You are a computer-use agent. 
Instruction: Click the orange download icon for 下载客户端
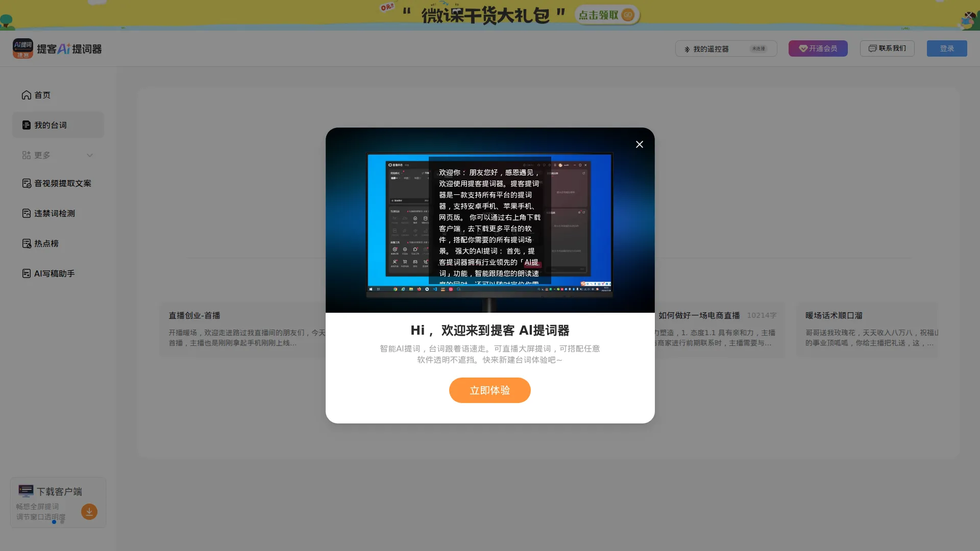click(89, 511)
